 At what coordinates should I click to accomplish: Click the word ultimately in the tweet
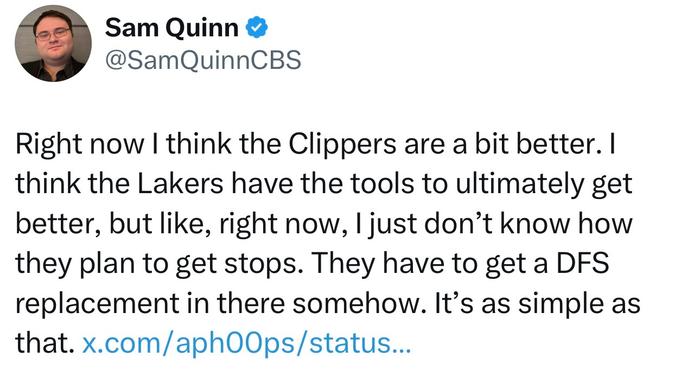(x=519, y=183)
